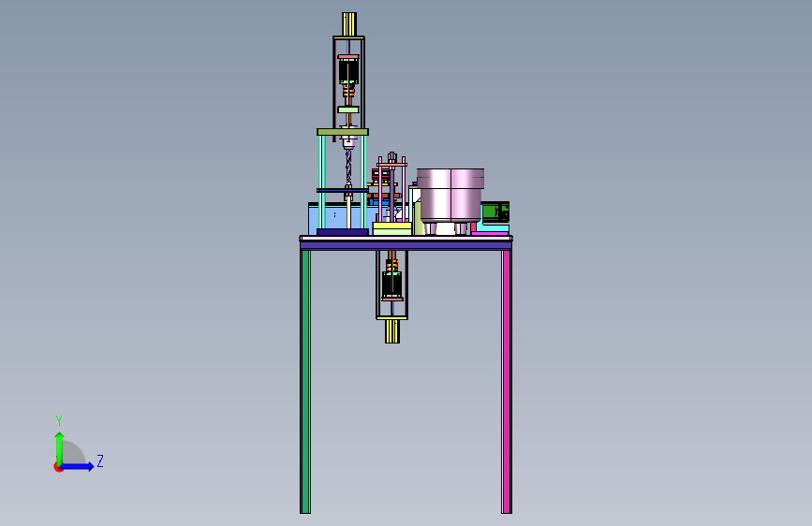Click the red origin ball of the triad
Image resolution: width=812 pixels, height=526 pixels.
58,467
